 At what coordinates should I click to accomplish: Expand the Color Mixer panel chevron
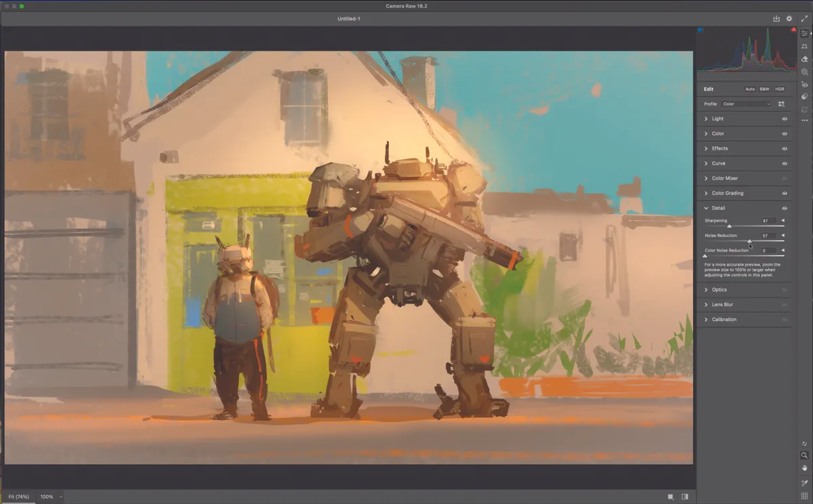pyautogui.click(x=706, y=178)
